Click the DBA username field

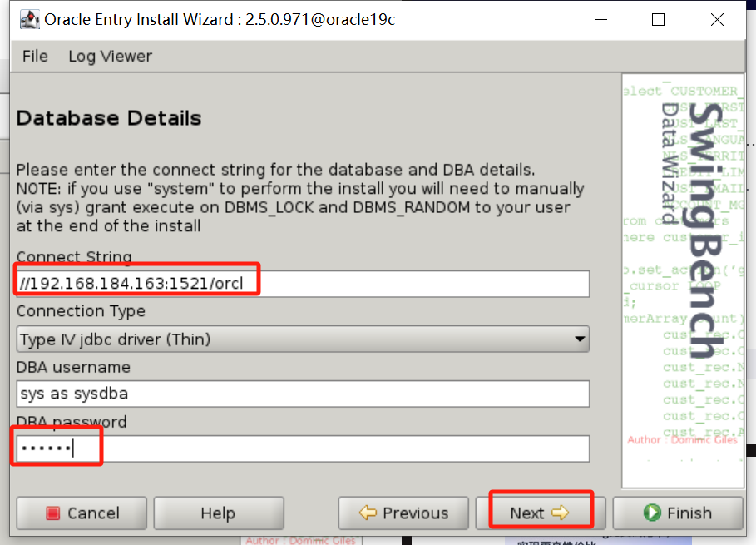pyautogui.click(x=303, y=394)
